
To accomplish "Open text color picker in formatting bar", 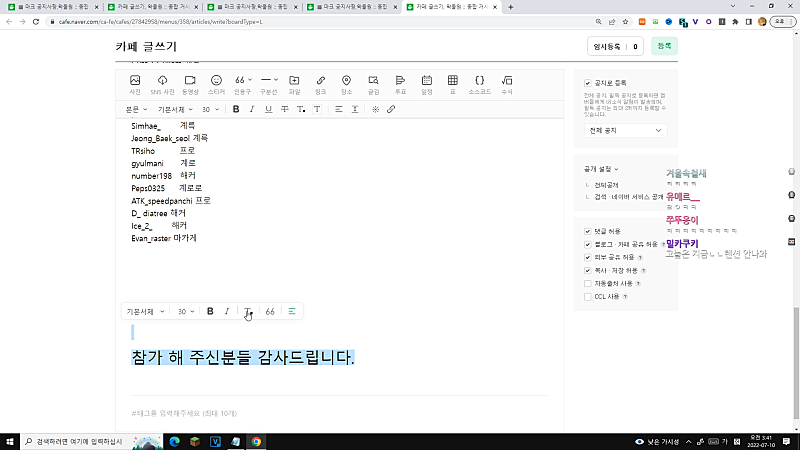I will coord(301,109).
